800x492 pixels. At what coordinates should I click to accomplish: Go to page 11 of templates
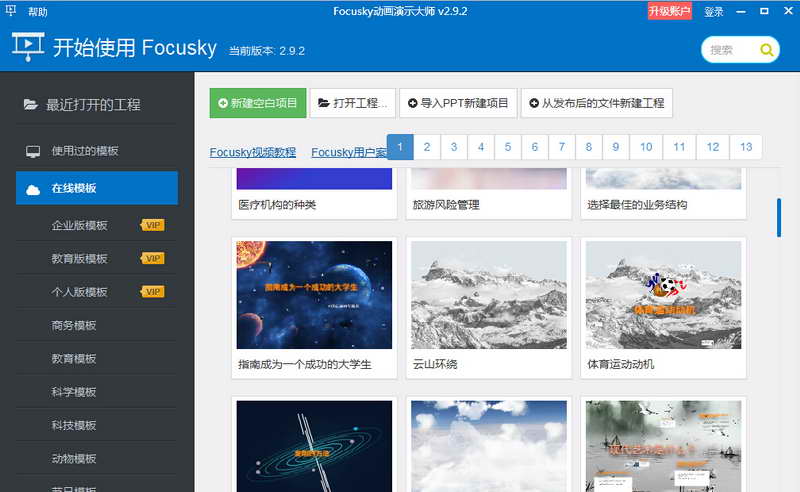pos(680,147)
